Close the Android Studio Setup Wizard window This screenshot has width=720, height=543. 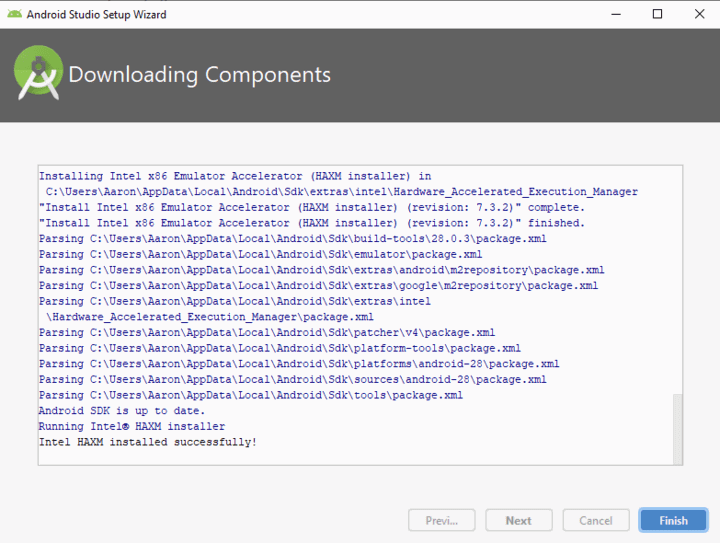point(699,14)
